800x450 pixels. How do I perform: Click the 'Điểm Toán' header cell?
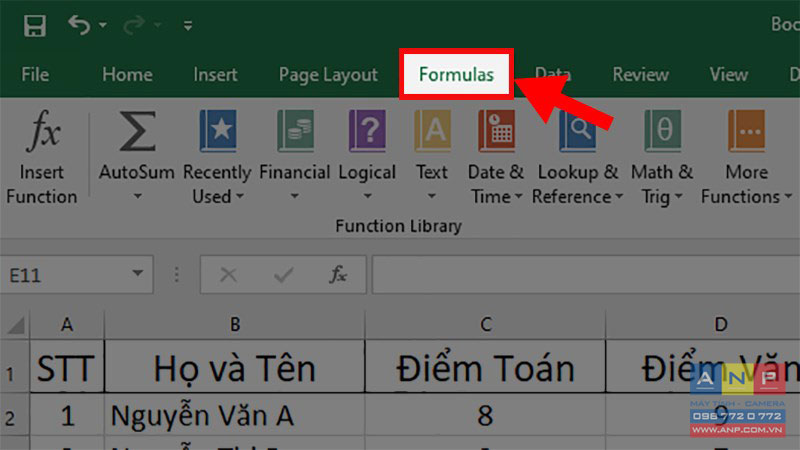pyautogui.click(x=485, y=367)
